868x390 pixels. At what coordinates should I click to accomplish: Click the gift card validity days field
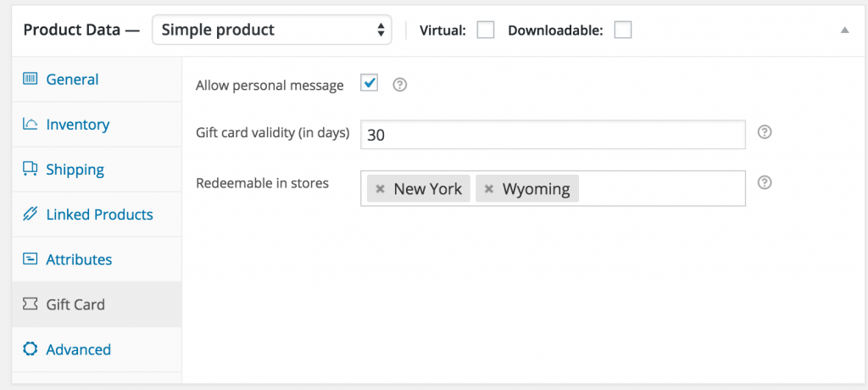click(x=552, y=134)
